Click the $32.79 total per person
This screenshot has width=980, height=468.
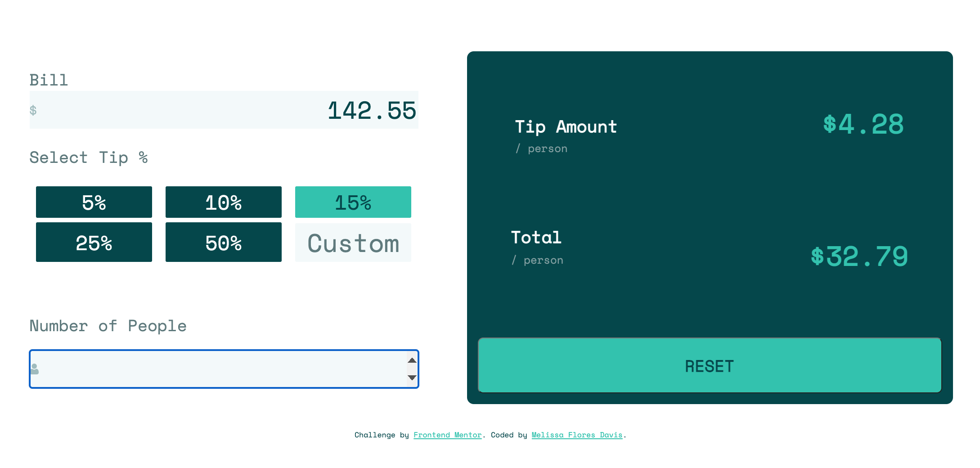pyautogui.click(x=859, y=256)
